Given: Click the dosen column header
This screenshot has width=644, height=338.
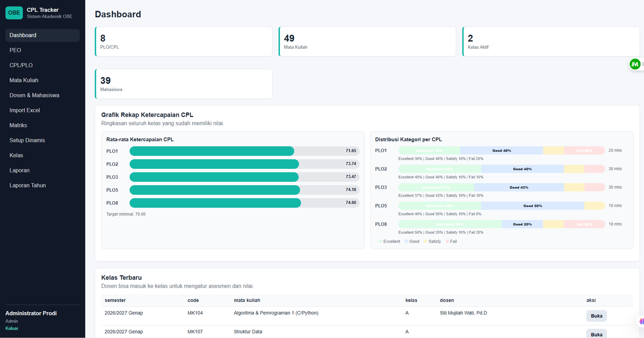Looking at the screenshot, I should [x=447, y=301].
